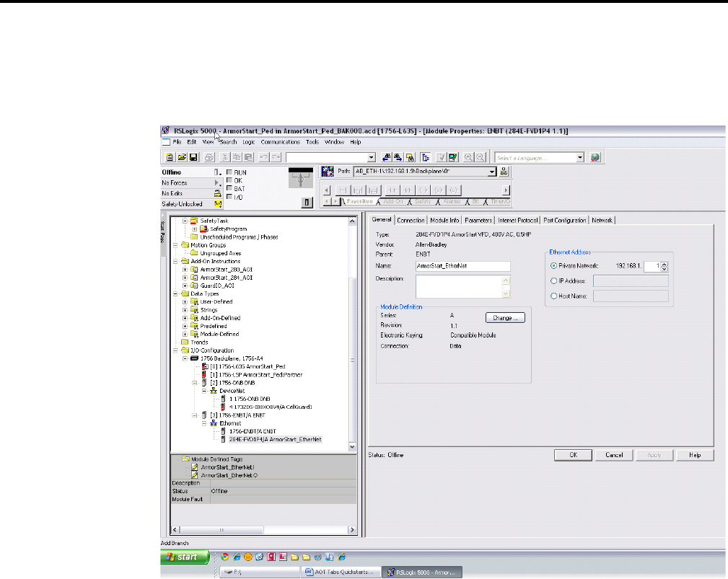Click the horizontal scrollbar under the tag pane
Viewport: 728px width, 579px height.
tap(264, 530)
